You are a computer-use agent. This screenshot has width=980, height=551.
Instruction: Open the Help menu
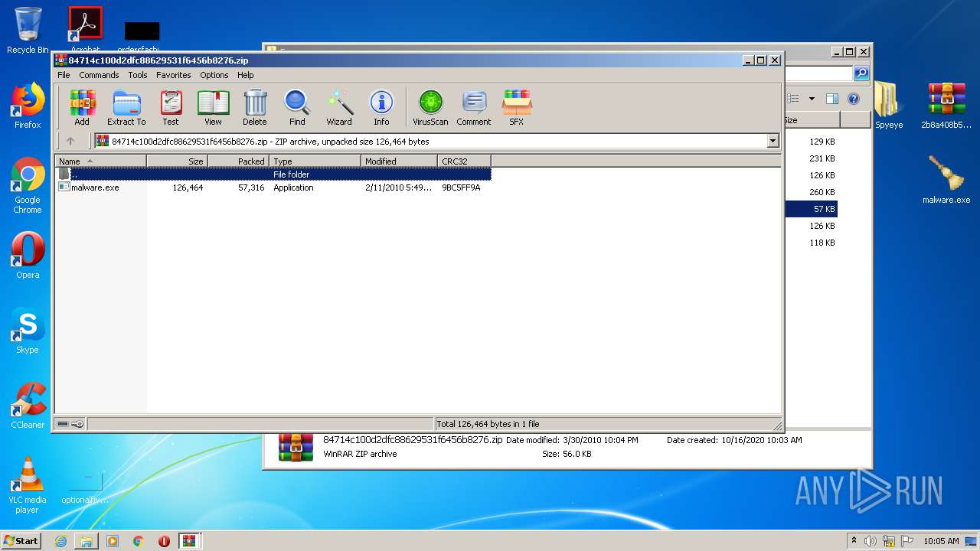(245, 75)
